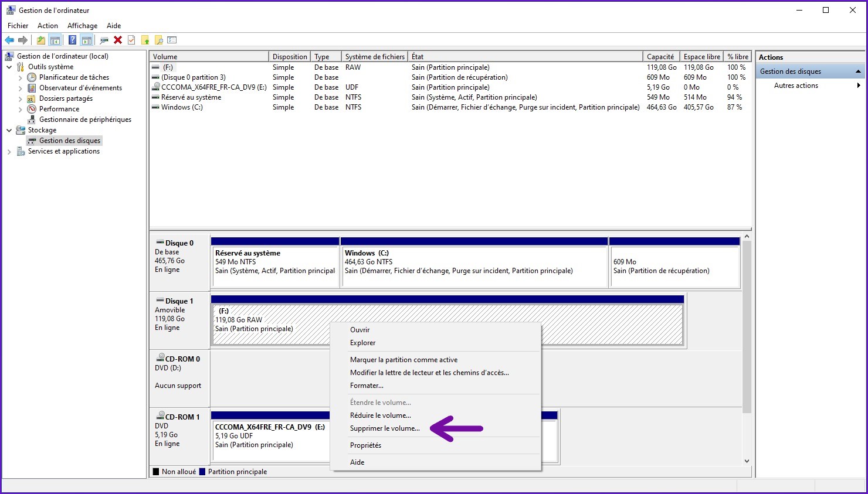Open Autres actions in Actions pane

coord(796,86)
